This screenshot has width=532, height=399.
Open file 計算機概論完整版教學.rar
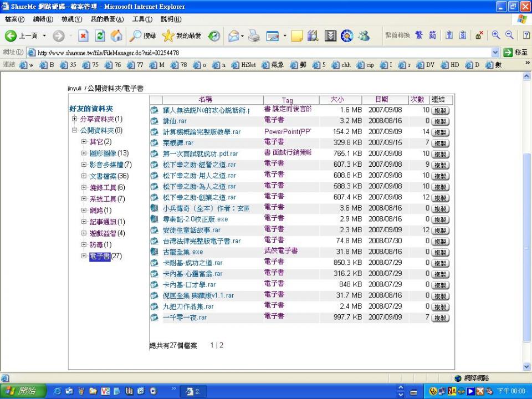coord(202,132)
